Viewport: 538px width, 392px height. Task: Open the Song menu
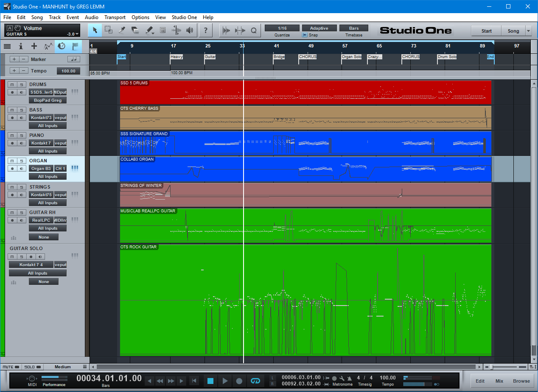37,17
